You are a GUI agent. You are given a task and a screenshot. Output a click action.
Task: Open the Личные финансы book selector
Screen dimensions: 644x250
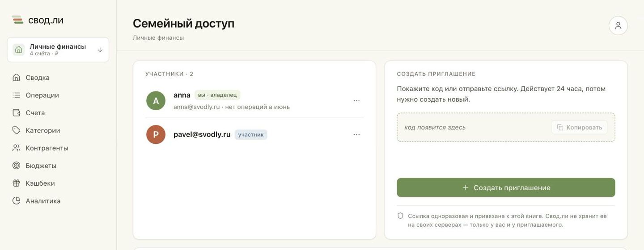(58, 50)
